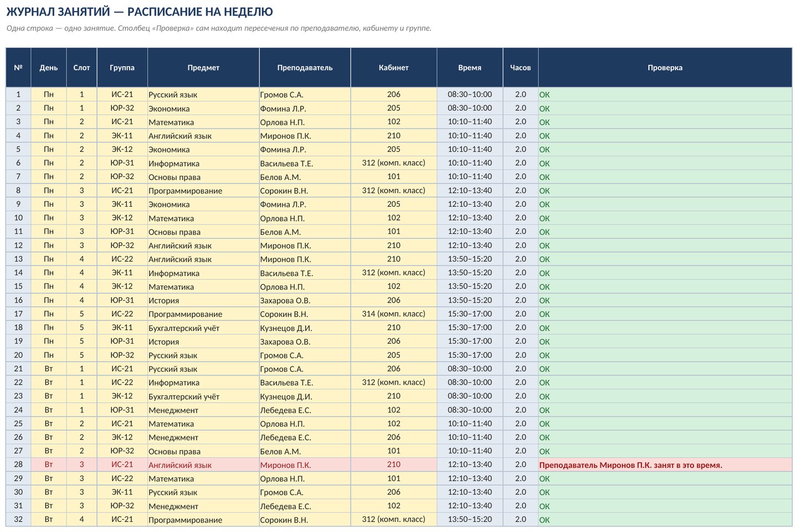
Task: Click the 'Часов' column header
Action: (x=520, y=68)
